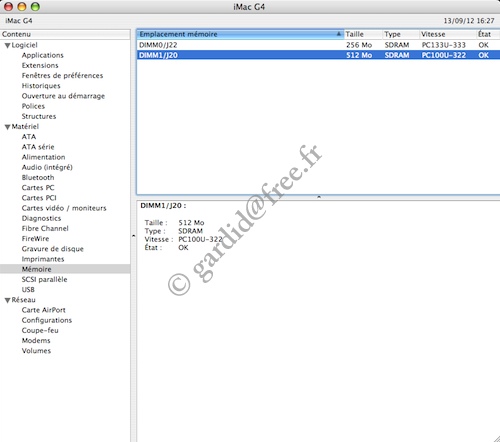
Task: Collapse the Matériel disclosure triangle
Action: 7,127
